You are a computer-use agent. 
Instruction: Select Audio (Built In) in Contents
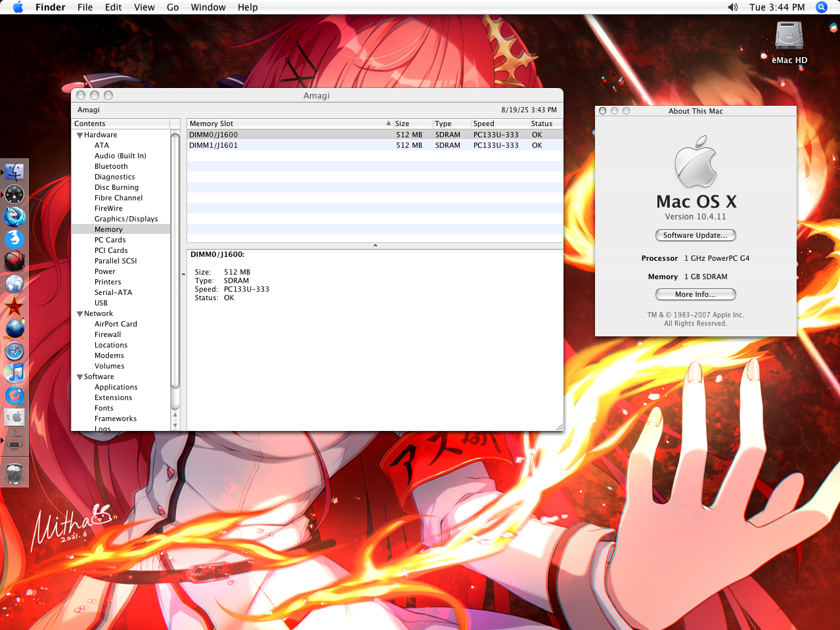120,156
